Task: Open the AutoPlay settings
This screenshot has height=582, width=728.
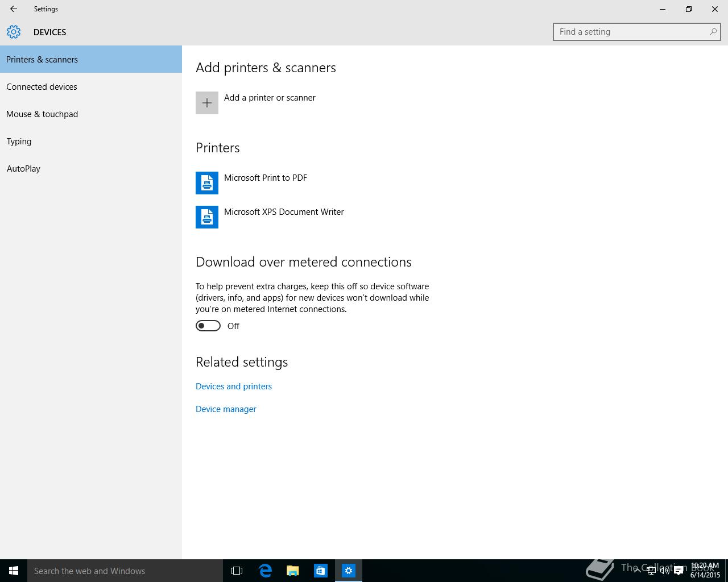Action: click(x=91, y=168)
